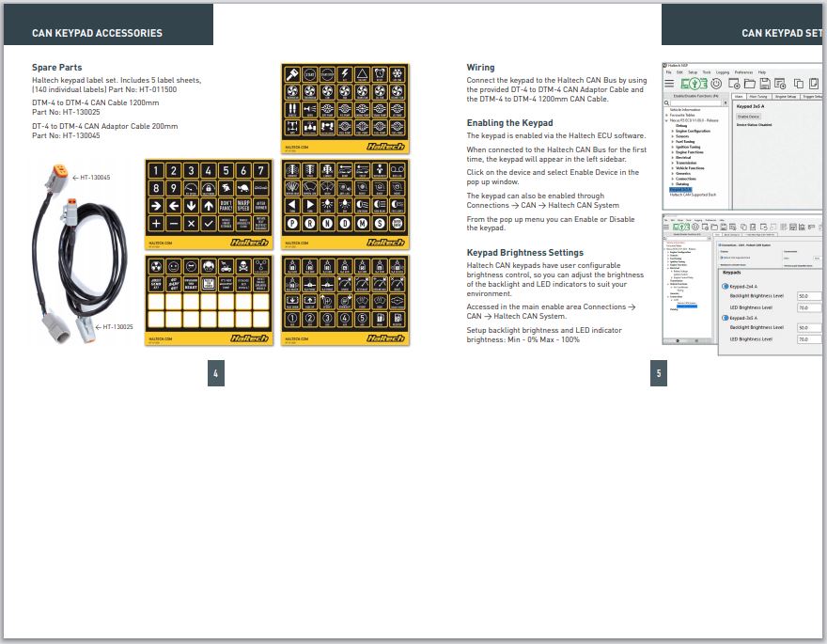Click the DON'T PANIC! keypad label

225,206
